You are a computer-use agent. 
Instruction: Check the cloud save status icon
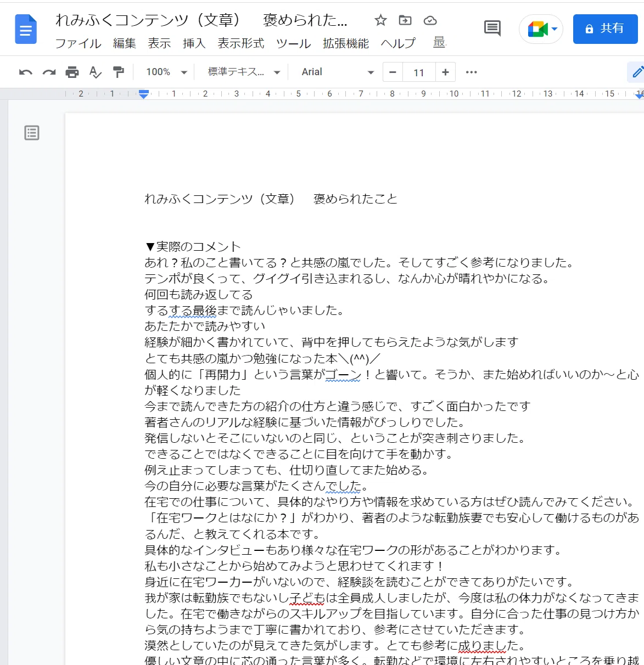[430, 20]
